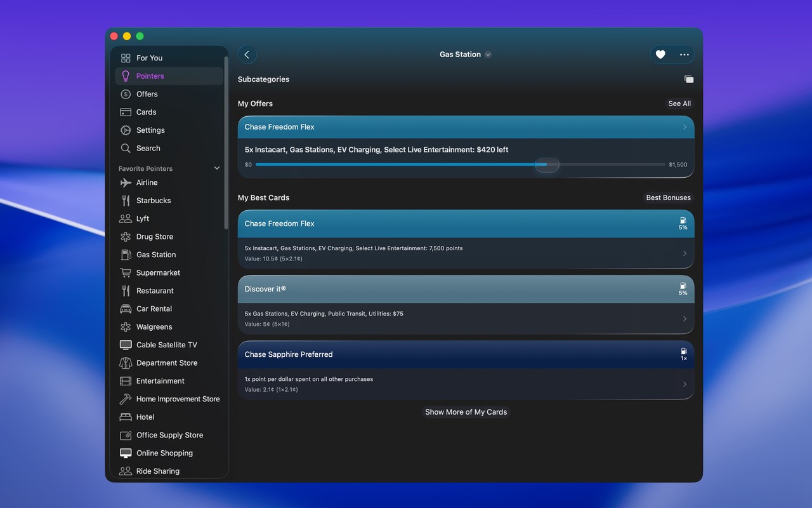Click the 5% gas badge on Freedom Flex

[683, 224]
